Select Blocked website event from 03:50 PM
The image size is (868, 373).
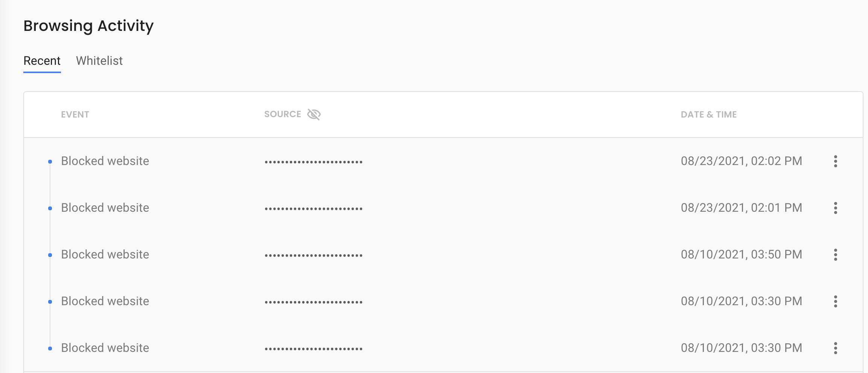tap(105, 255)
